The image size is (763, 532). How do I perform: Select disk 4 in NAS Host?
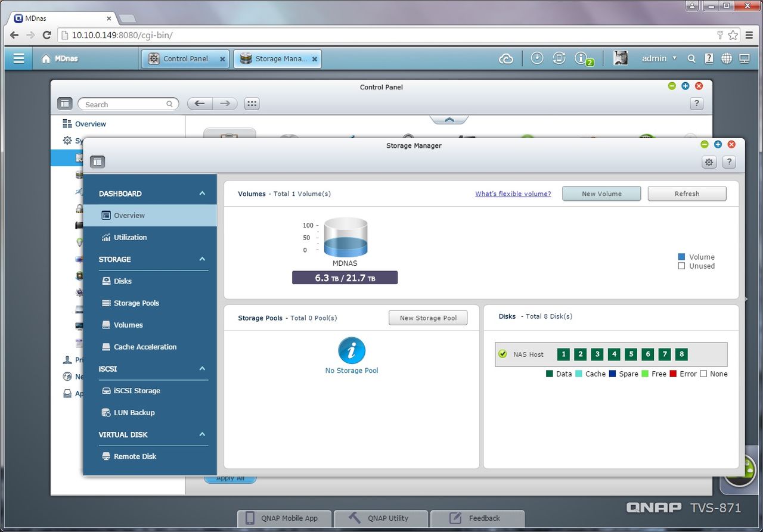[615, 354]
